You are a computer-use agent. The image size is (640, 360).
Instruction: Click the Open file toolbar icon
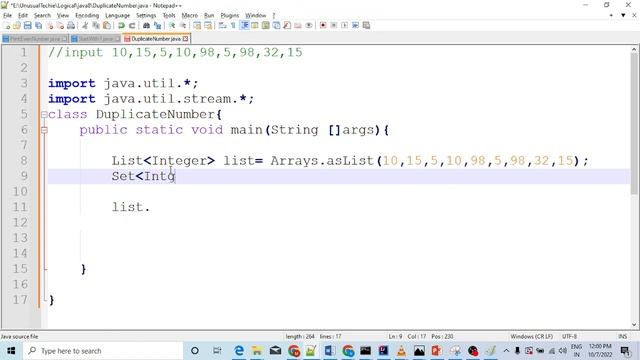17,26
